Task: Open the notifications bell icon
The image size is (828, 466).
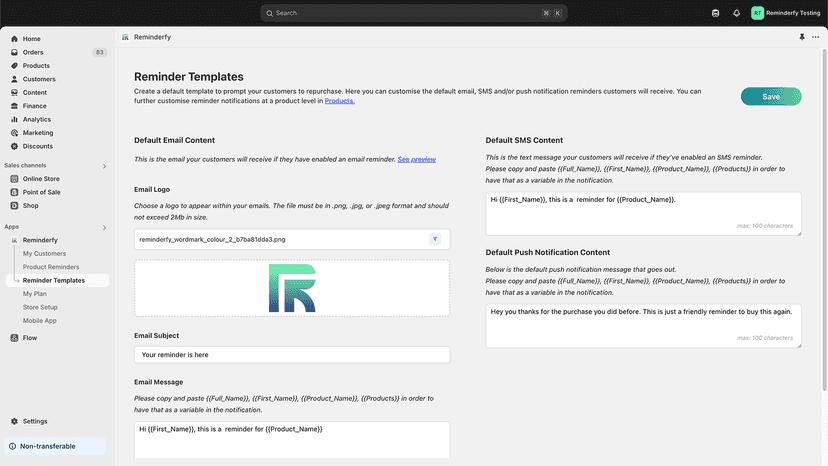Action: click(736, 13)
